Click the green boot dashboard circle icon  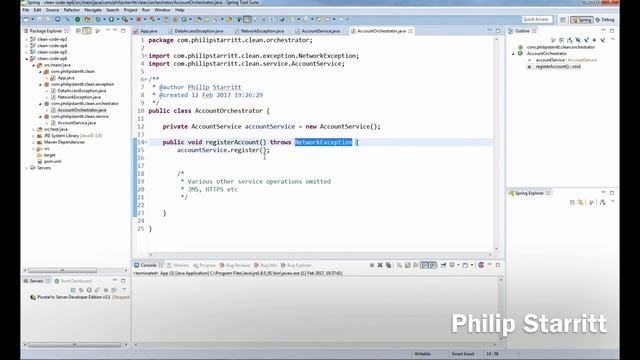point(77,19)
